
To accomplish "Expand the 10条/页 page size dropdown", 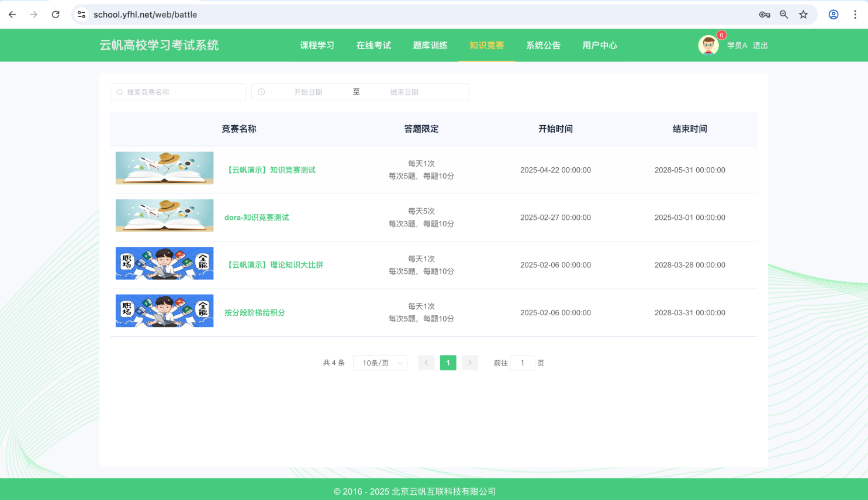I will pyautogui.click(x=380, y=363).
